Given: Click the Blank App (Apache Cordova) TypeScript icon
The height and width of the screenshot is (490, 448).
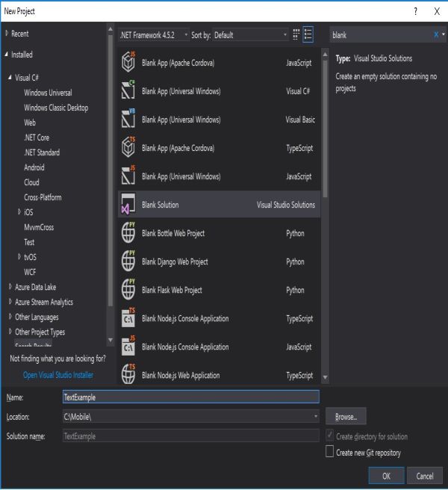Looking at the screenshot, I should pos(128,147).
